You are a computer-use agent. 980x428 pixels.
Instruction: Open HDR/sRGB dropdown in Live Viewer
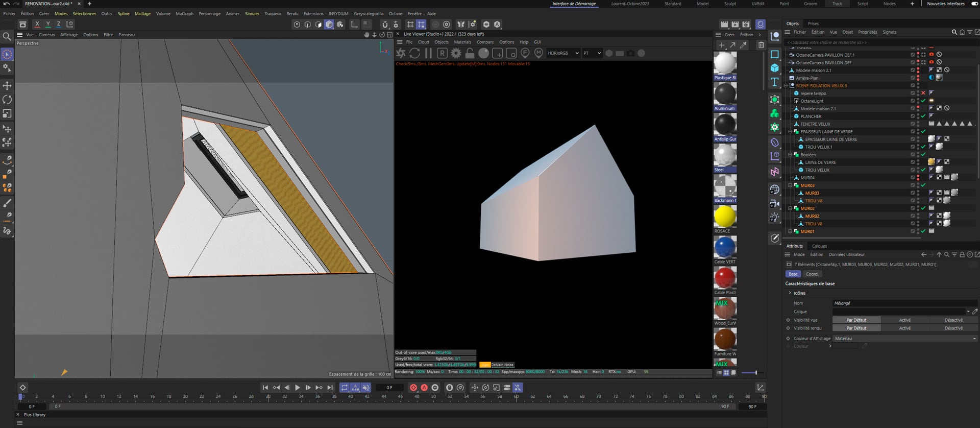pyautogui.click(x=563, y=53)
